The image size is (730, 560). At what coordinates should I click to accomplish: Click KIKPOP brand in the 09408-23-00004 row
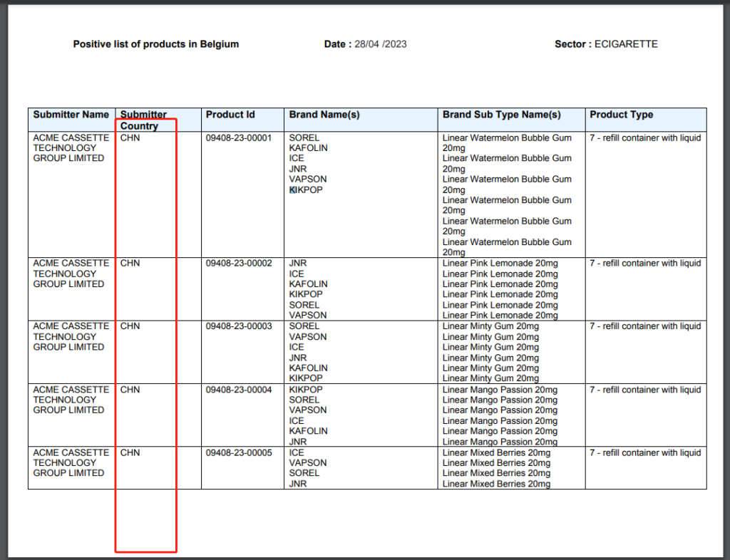(306, 390)
